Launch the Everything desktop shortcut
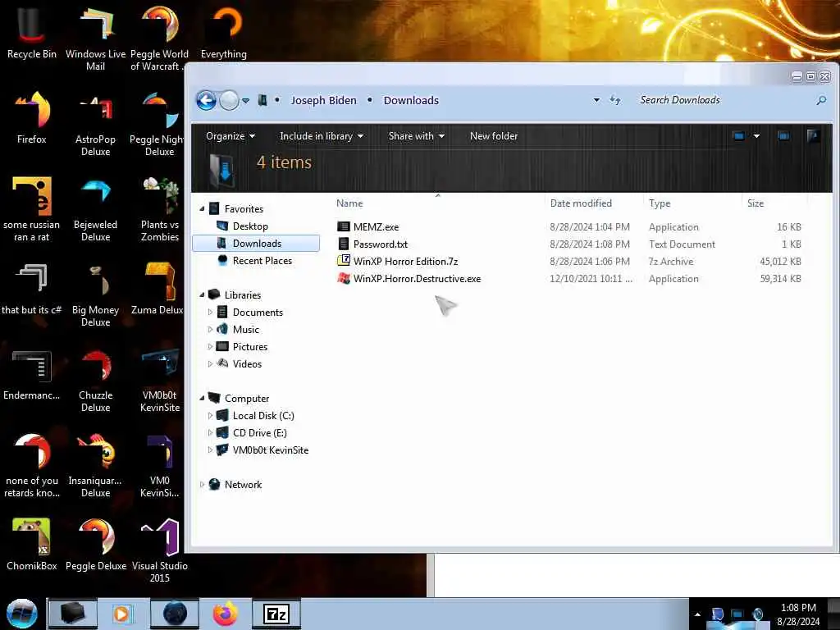This screenshot has height=630, width=840. (223, 31)
